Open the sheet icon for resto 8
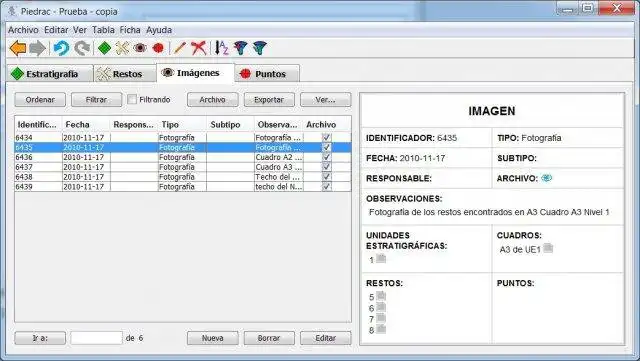Screen dimensions: 640x361 (x=381, y=329)
